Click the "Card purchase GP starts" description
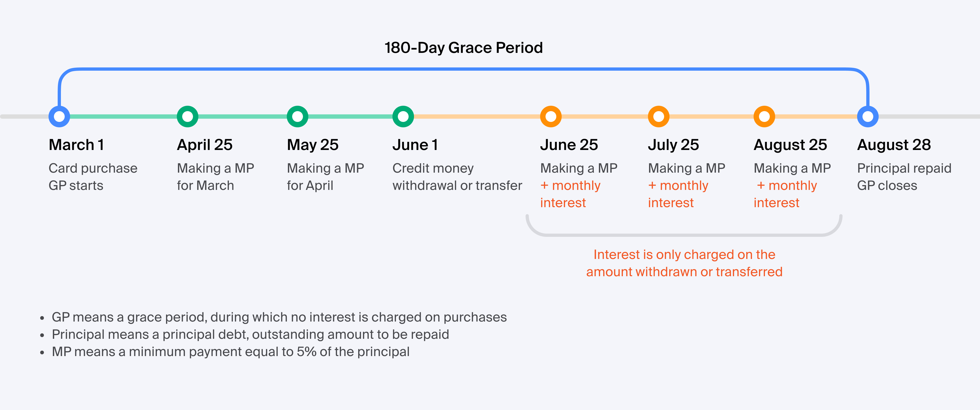Screen dimensions: 980x410 [x=93, y=177]
